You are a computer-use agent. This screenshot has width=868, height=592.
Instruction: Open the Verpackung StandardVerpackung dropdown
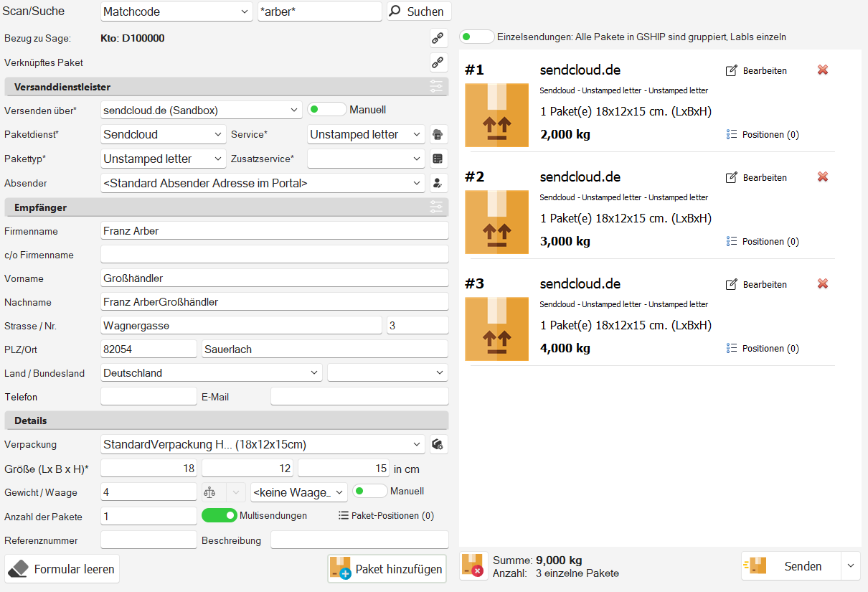263,444
